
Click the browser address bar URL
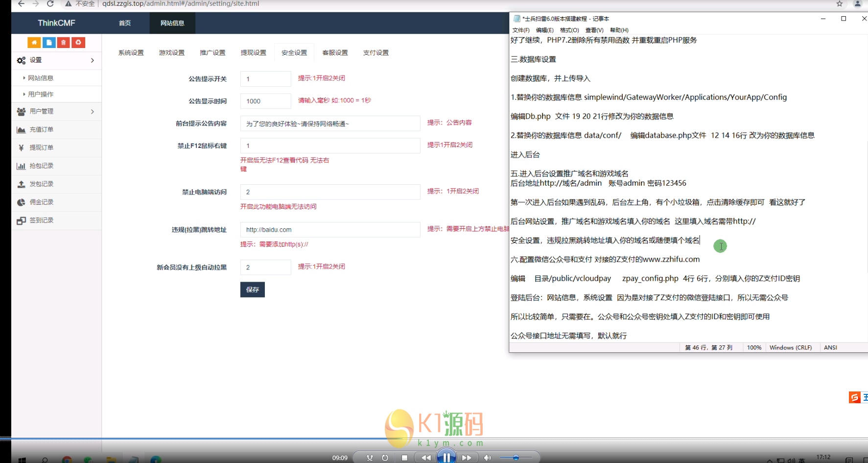pos(181,3)
